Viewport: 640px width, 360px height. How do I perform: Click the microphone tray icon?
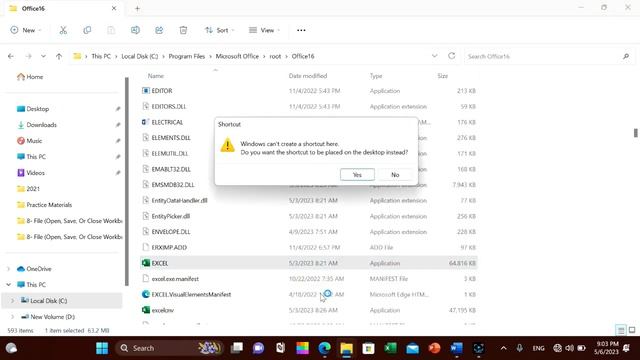point(519,348)
